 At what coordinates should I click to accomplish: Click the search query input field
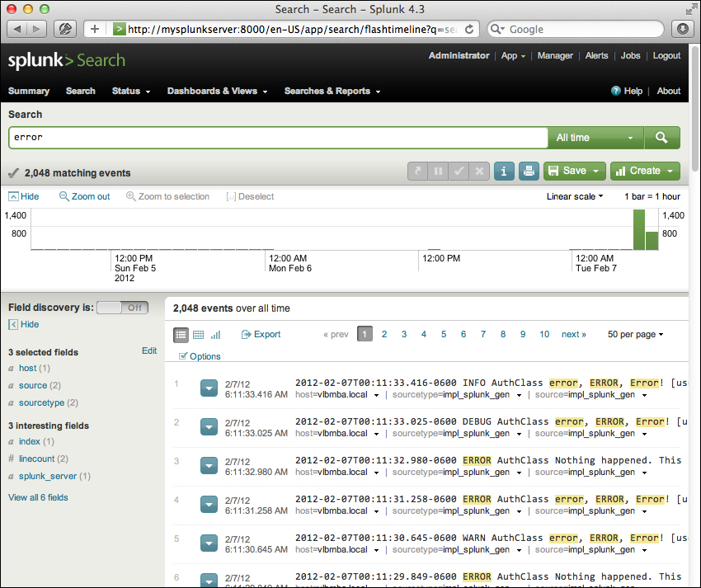(x=278, y=137)
